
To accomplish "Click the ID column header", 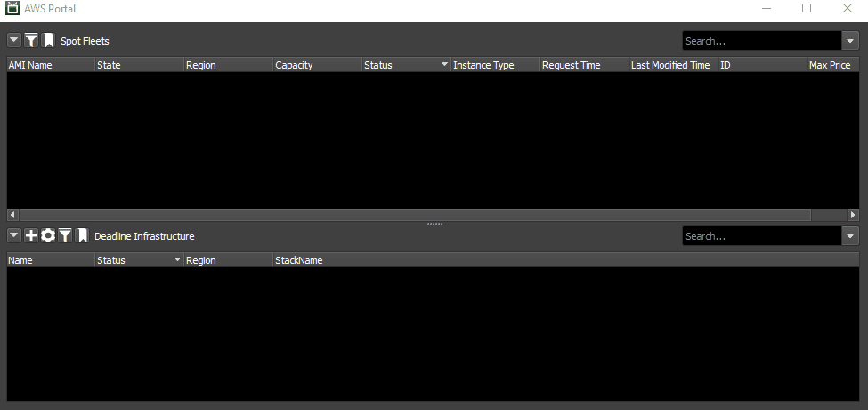I will 763,65.
